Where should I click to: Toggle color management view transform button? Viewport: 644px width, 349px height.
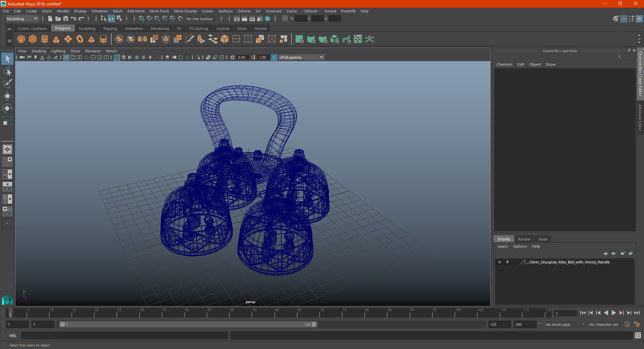click(x=274, y=57)
